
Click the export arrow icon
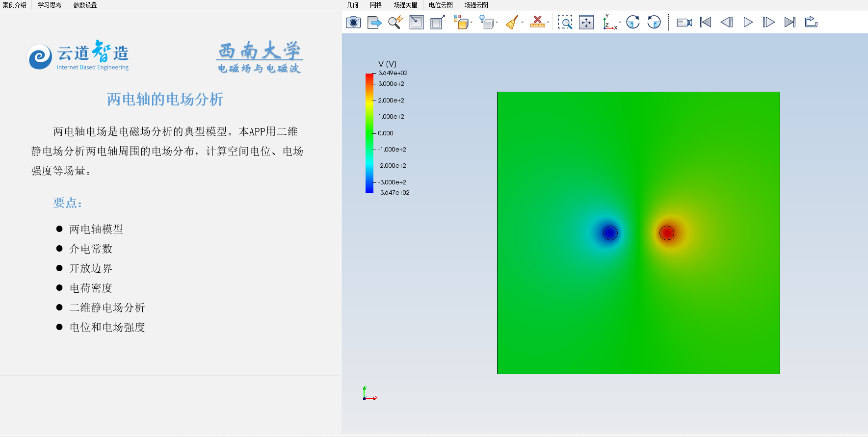374,22
